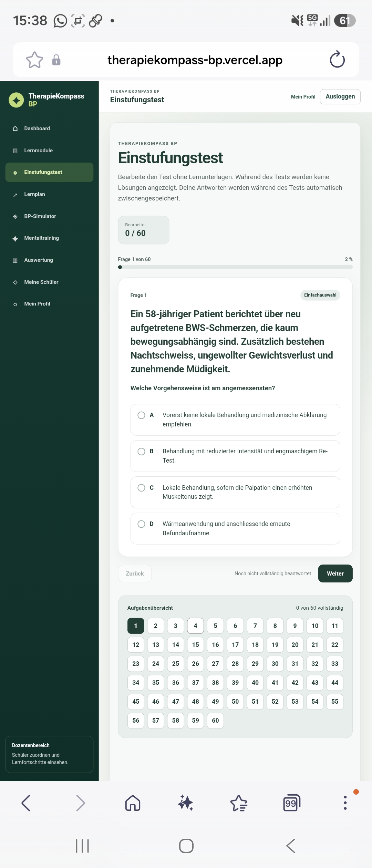Open Lernplan in the sidebar
Image resolution: width=372 pixels, height=868 pixels.
[x=49, y=194]
